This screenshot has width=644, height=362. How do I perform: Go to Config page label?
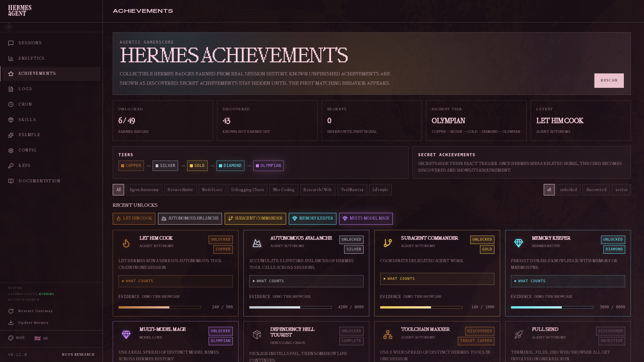point(28,150)
